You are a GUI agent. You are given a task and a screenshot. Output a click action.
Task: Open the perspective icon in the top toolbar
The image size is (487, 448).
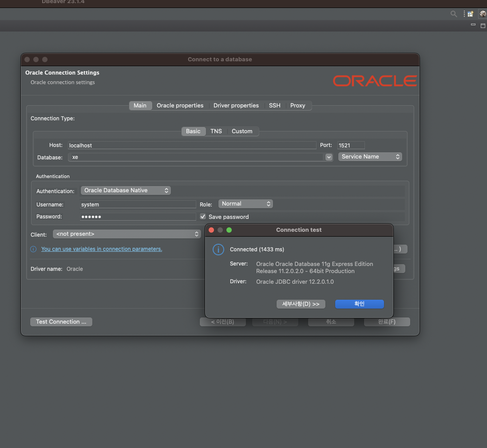point(471,14)
